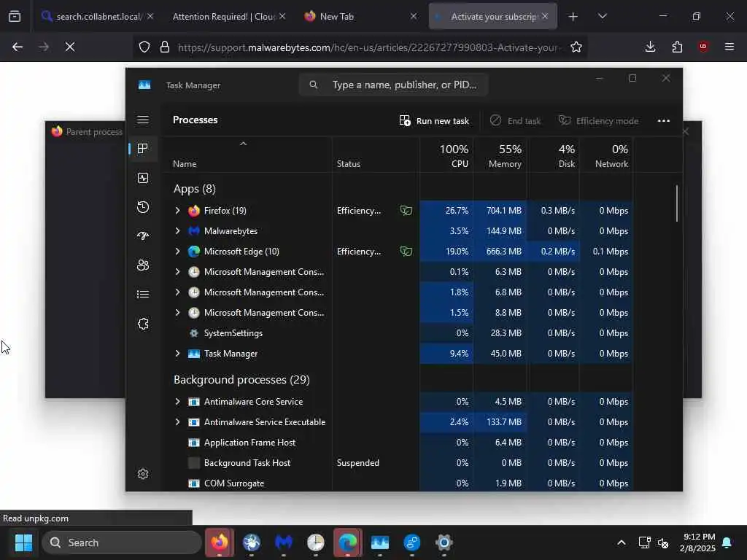Switch to the Attention Required Cloudflare tab
This screenshot has width=747, height=560.
coord(229,16)
